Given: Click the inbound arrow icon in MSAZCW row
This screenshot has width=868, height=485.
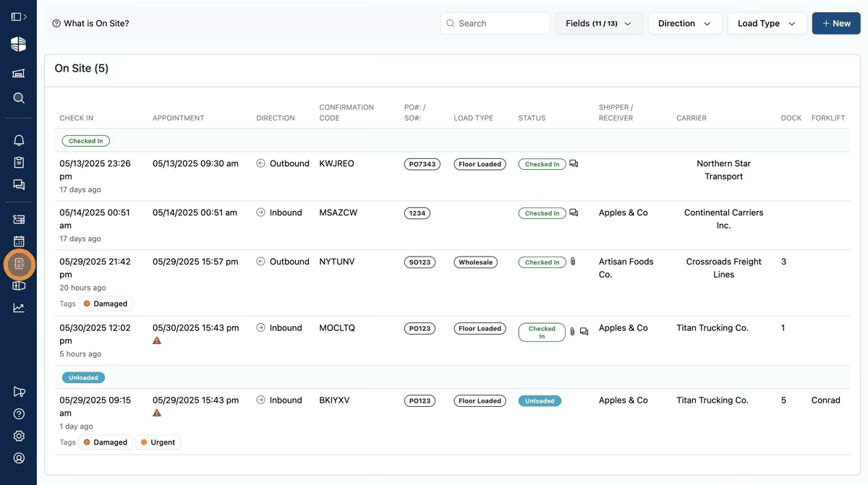Looking at the screenshot, I should click(x=260, y=213).
